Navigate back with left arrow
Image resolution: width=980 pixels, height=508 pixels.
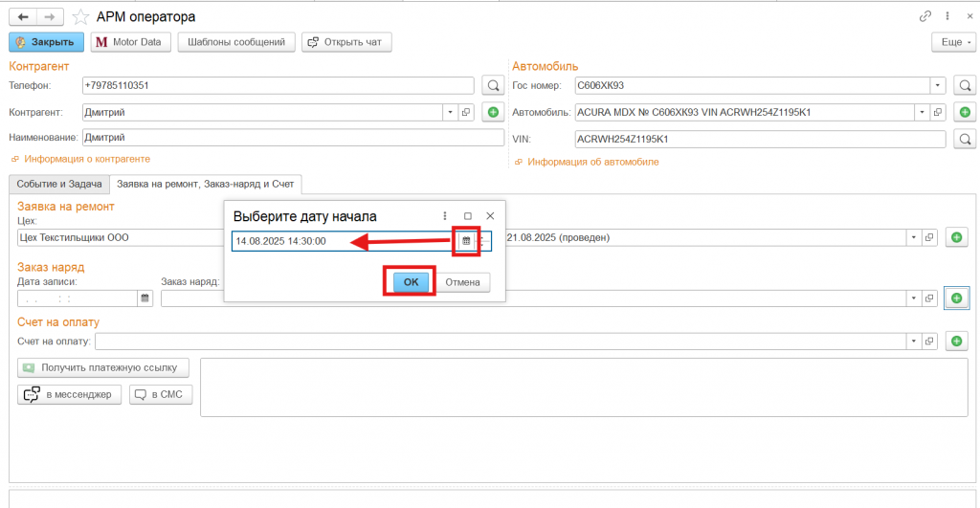click(23, 17)
